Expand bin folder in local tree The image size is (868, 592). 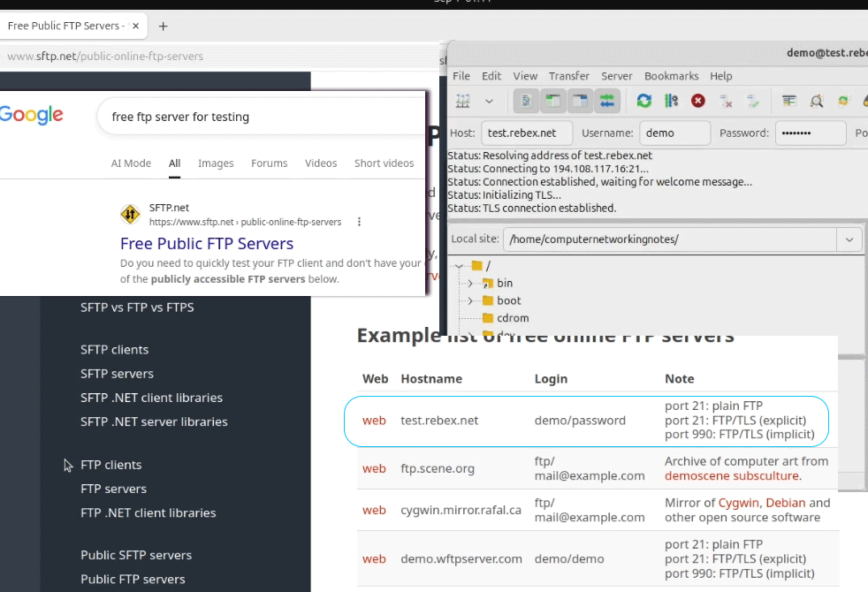(x=470, y=284)
